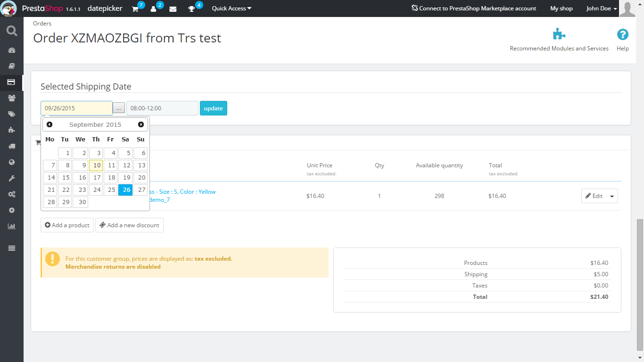The image size is (644, 362).
Task: Go to next month in datepicker
Action: pos(141,124)
